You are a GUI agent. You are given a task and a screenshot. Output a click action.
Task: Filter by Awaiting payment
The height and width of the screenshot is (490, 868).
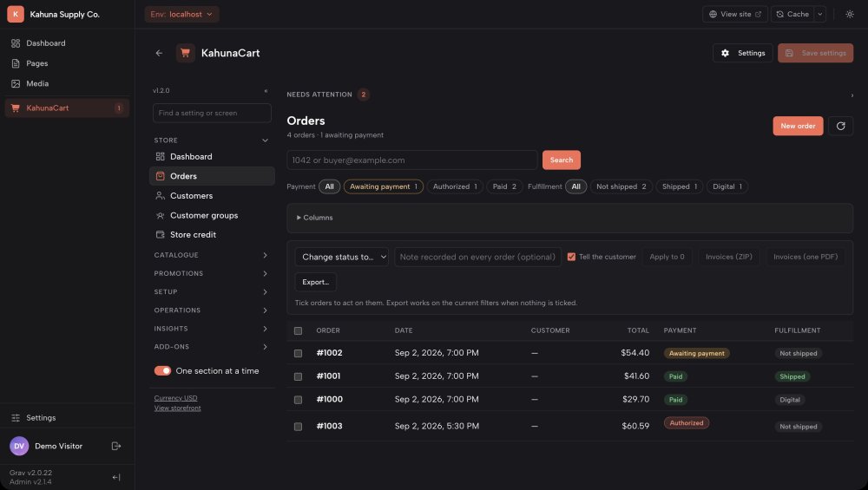[x=383, y=186]
